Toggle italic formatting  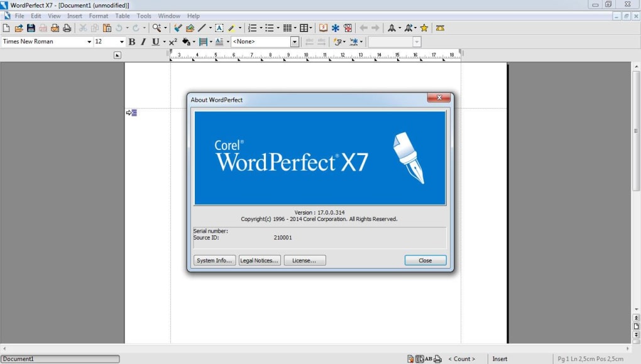[143, 41]
